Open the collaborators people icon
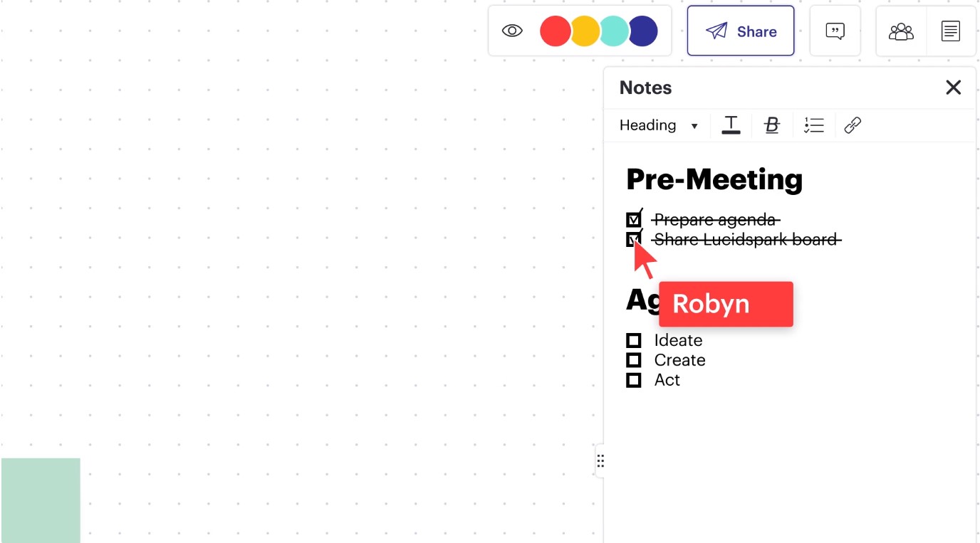The height and width of the screenshot is (543, 980). (x=901, y=31)
